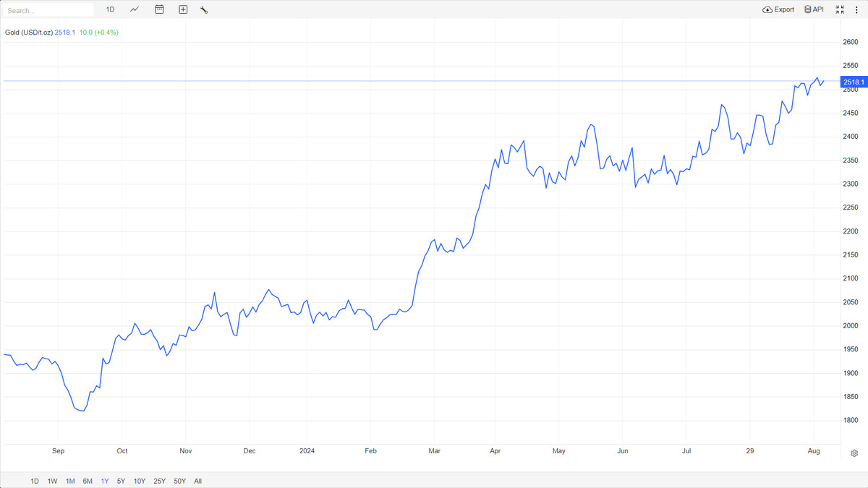868x488 pixels.
Task: Click the 2400 price axis label
Action: tap(851, 137)
